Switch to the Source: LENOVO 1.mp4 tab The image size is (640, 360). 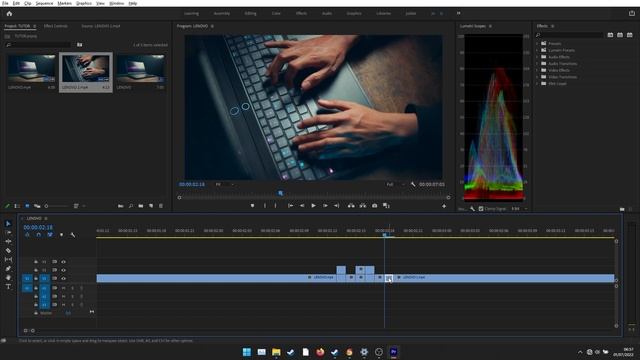click(100, 26)
